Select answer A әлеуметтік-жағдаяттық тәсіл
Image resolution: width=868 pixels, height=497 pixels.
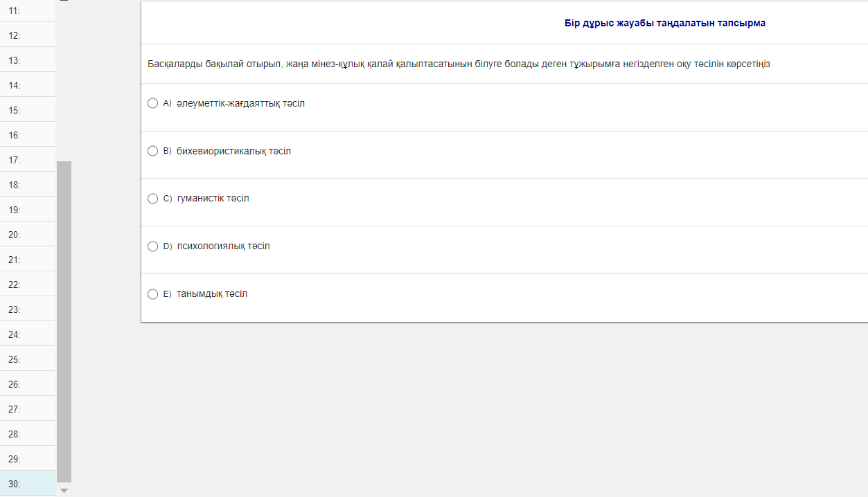click(x=153, y=103)
